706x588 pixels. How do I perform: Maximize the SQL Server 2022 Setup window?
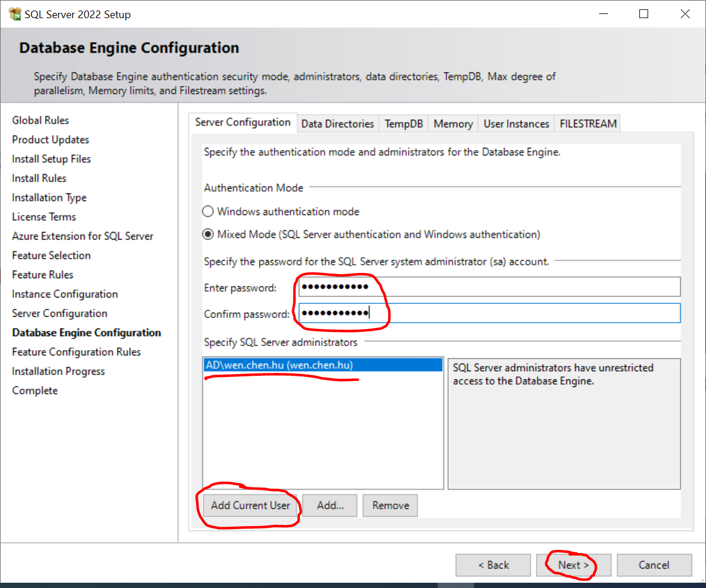coord(643,14)
